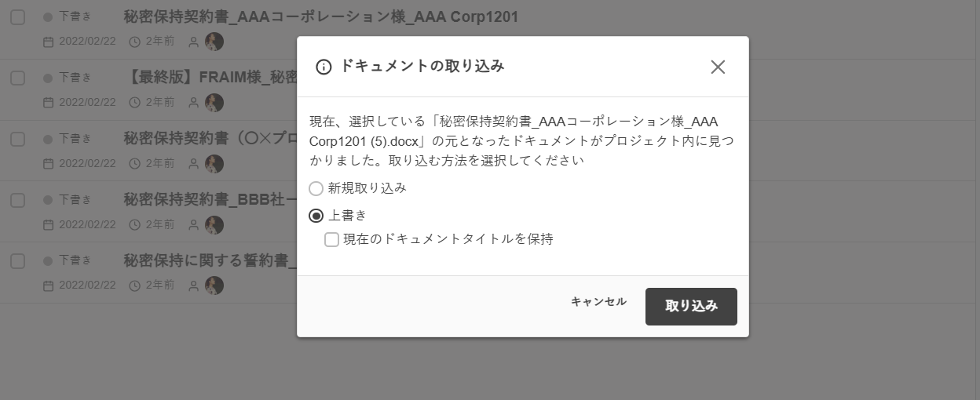Click the 下書き status dot in third row
980x400 pixels.
(48, 140)
